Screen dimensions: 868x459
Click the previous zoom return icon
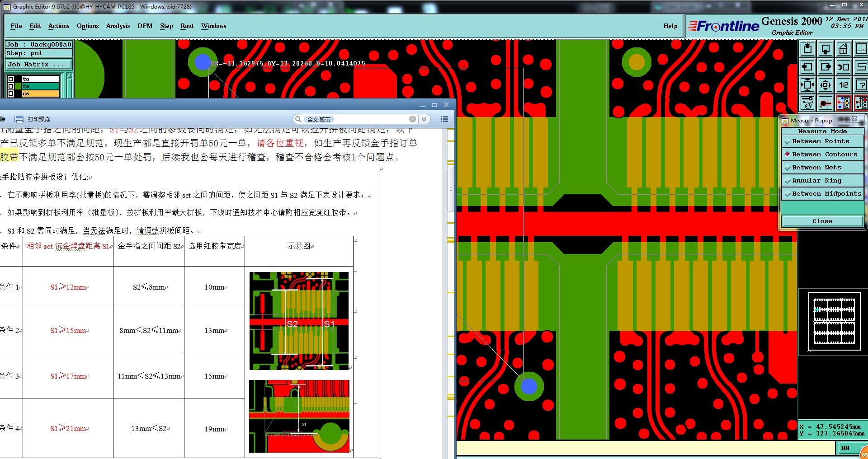pos(843,67)
